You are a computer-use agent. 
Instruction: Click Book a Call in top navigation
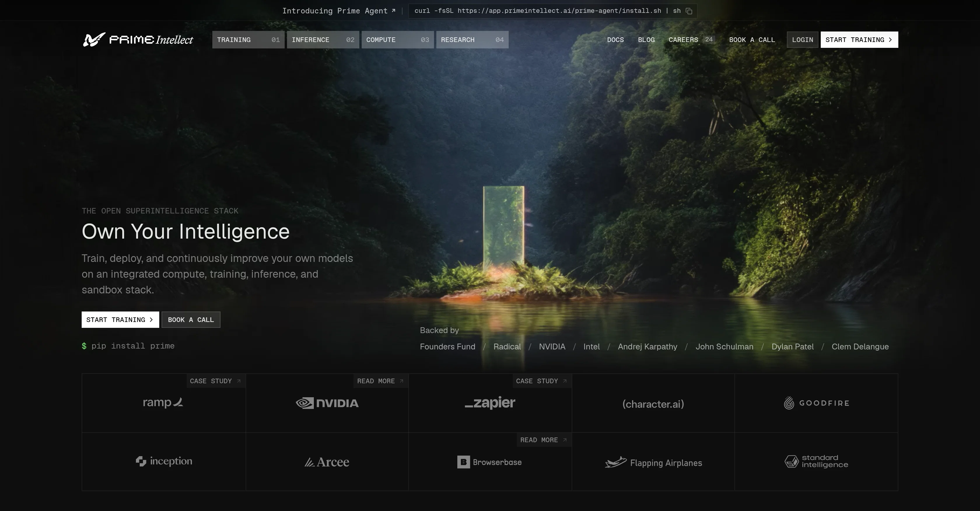pos(752,40)
